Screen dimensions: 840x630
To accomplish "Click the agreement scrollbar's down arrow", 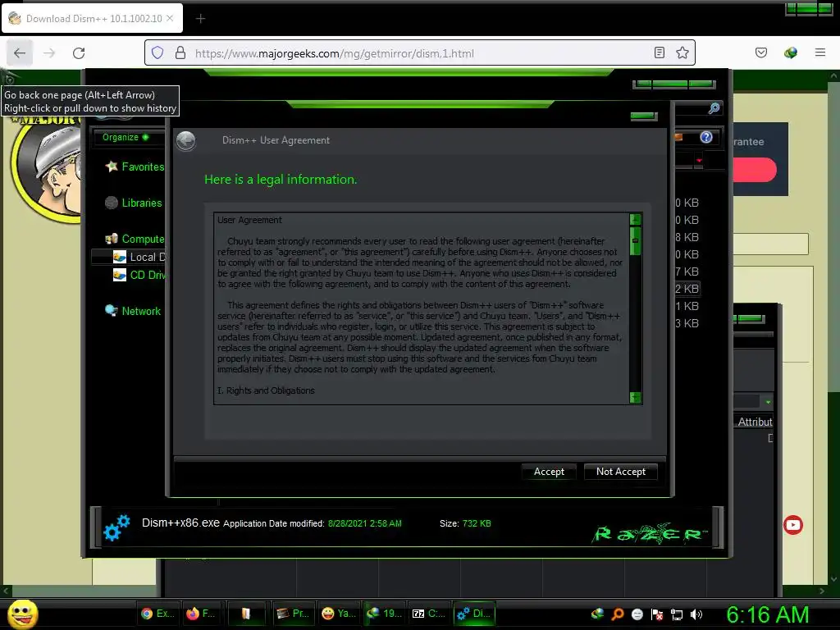I will coord(636,398).
